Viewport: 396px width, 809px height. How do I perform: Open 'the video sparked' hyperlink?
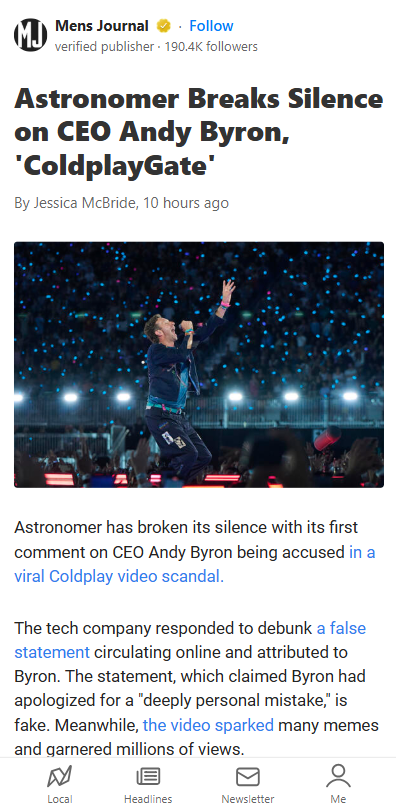(208, 725)
